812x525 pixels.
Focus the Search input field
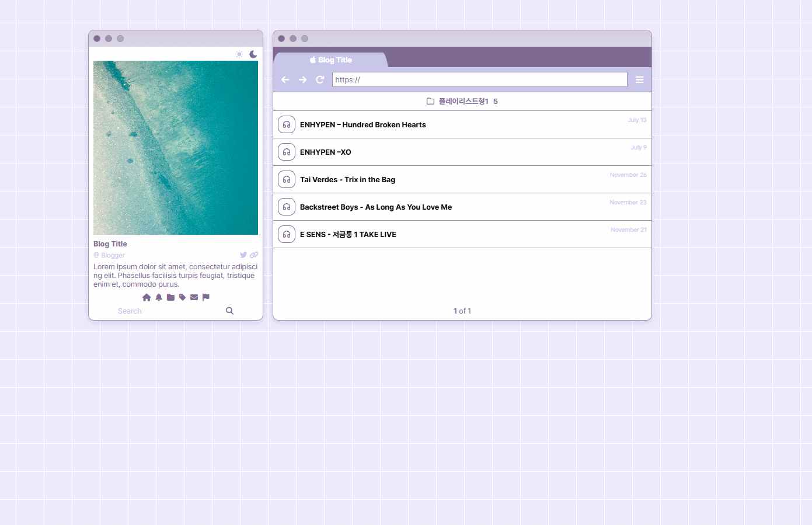tap(170, 311)
